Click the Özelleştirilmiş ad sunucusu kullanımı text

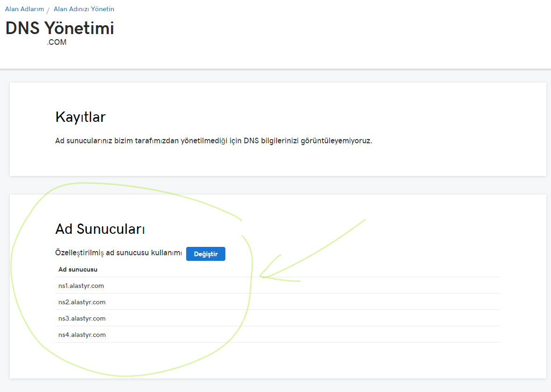pos(119,253)
